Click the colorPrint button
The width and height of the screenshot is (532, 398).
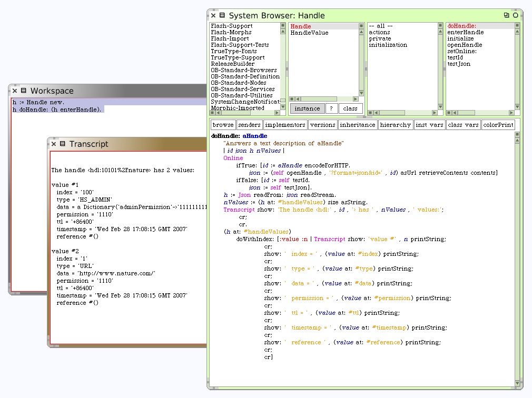coord(498,125)
